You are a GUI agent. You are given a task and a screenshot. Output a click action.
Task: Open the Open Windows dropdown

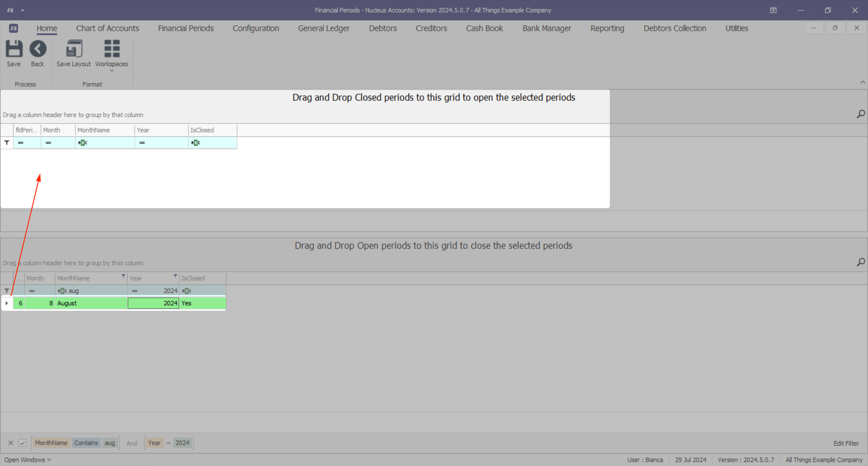click(28, 460)
